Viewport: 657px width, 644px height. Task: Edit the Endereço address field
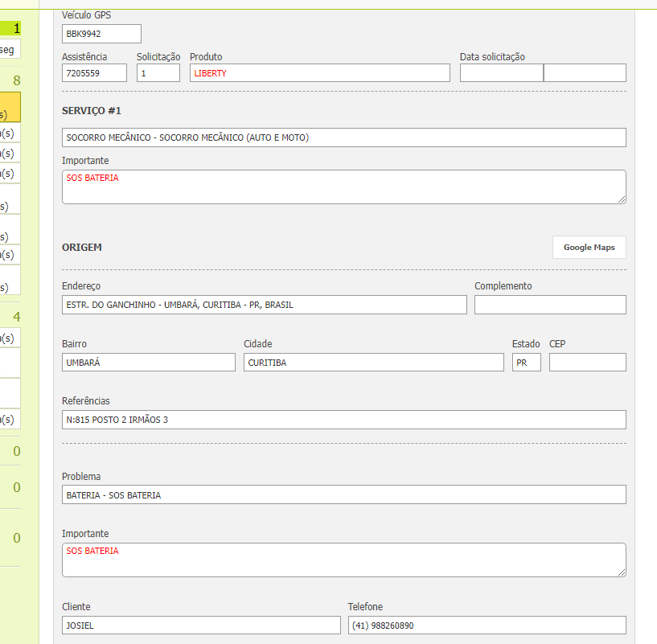pyautogui.click(x=264, y=305)
